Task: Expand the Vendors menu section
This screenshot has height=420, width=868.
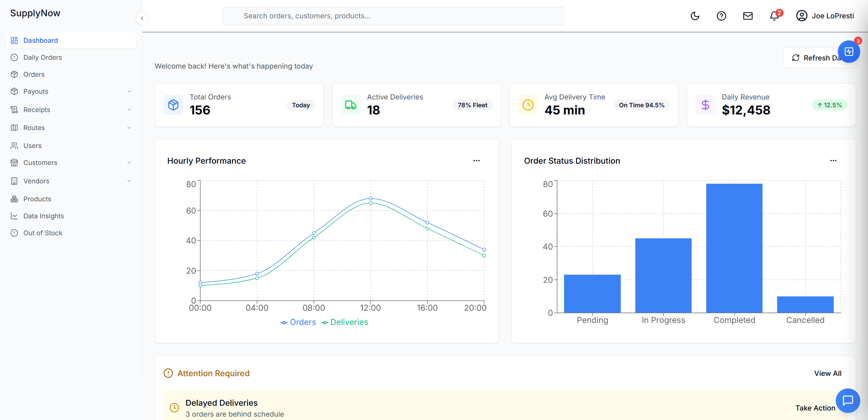Action: pyautogui.click(x=36, y=181)
